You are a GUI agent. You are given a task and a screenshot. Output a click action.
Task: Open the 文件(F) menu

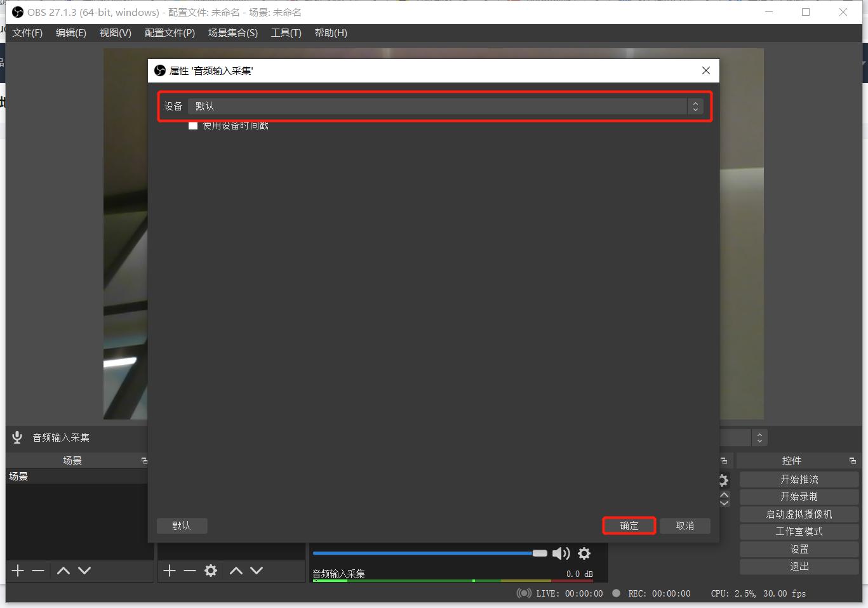[27, 33]
